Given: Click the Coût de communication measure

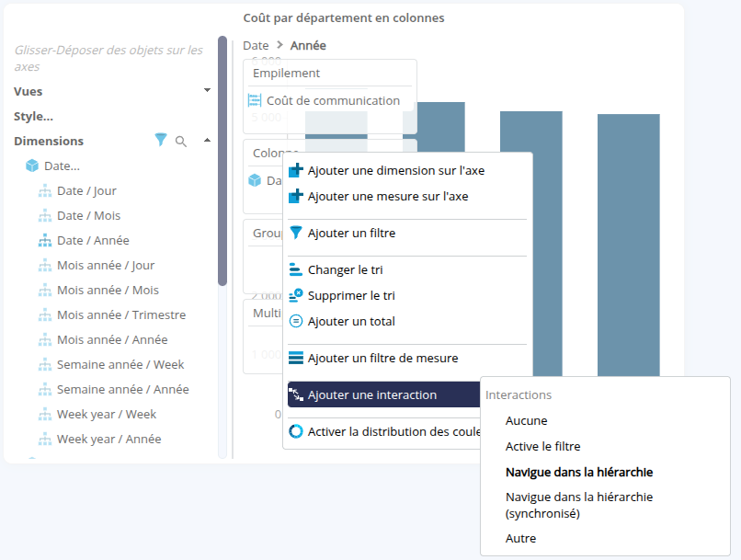Looking at the screenshot, I should point(333,100).
